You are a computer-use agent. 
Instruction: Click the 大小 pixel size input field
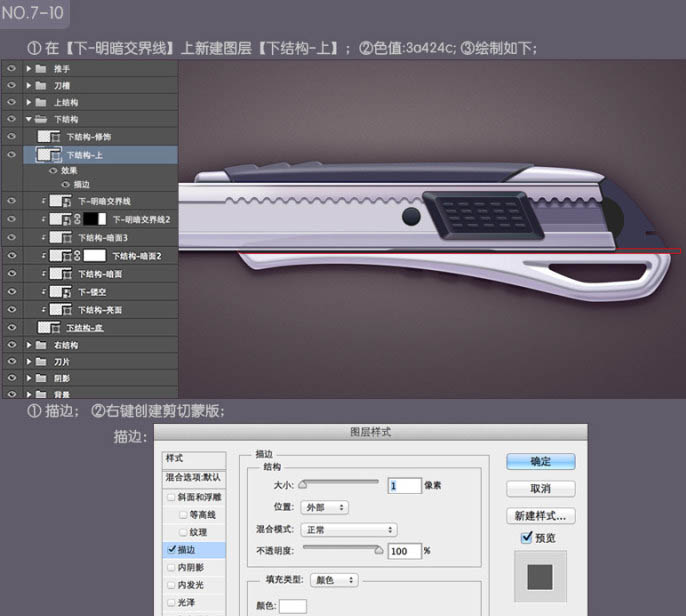point(405,486)
